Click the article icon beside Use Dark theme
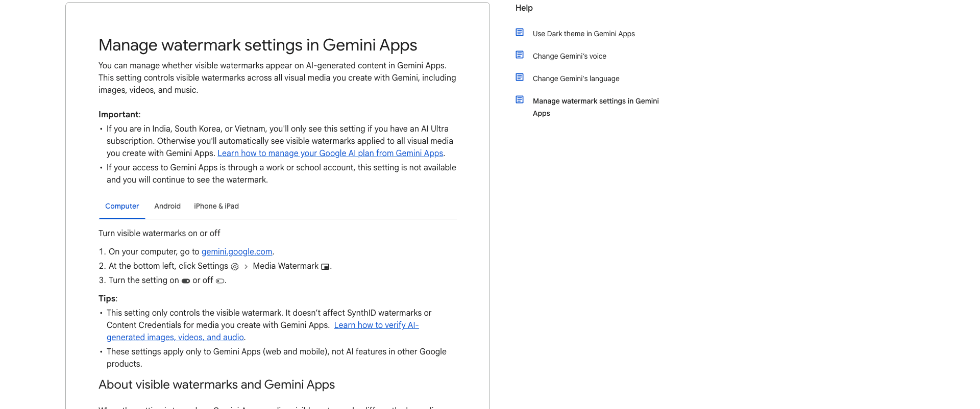Viewport: 980px width, 409px height. 520,33
